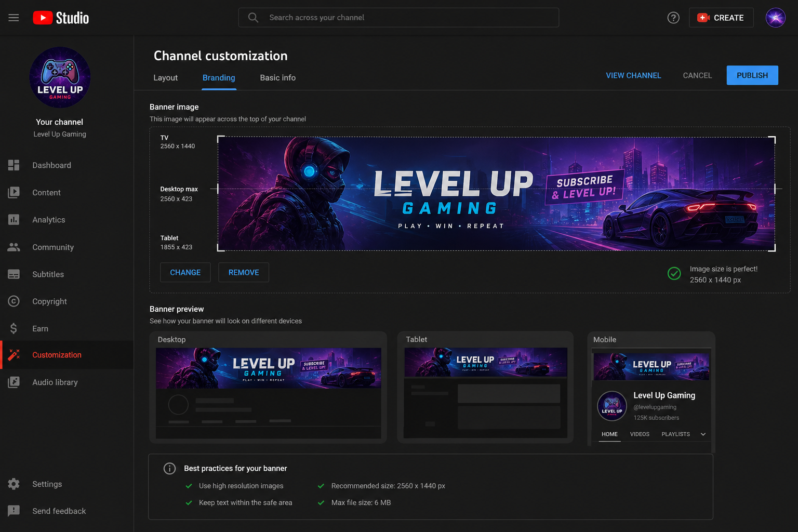The height and width of the screenshot is (532, 798).
Task: Click the Community people icon
Action: tap(14, 247)
